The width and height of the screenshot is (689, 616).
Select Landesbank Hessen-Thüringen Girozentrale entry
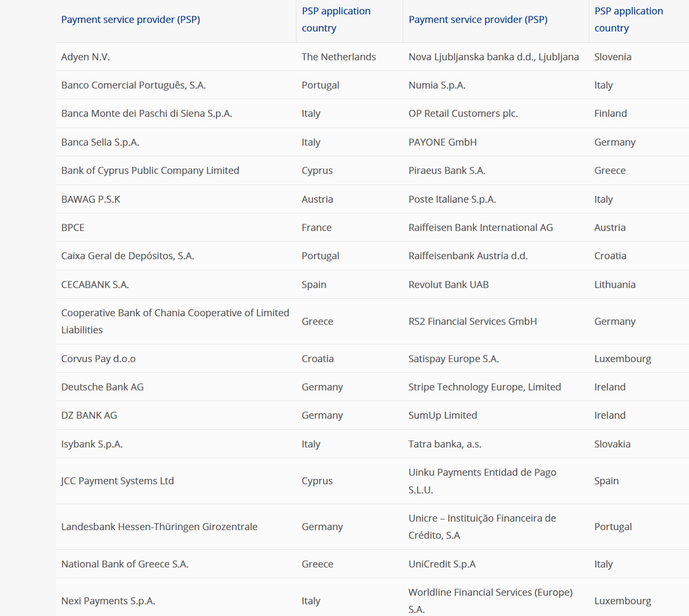159,527
